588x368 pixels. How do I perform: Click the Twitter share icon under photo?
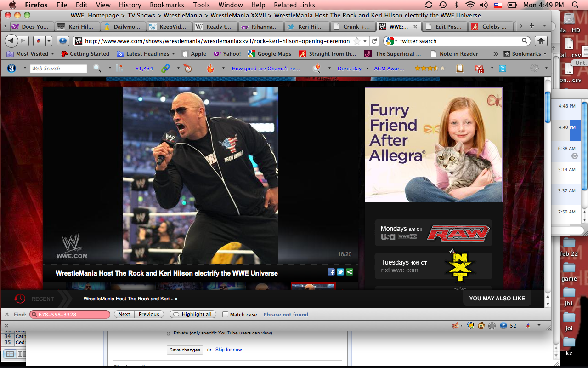(340, 272)
